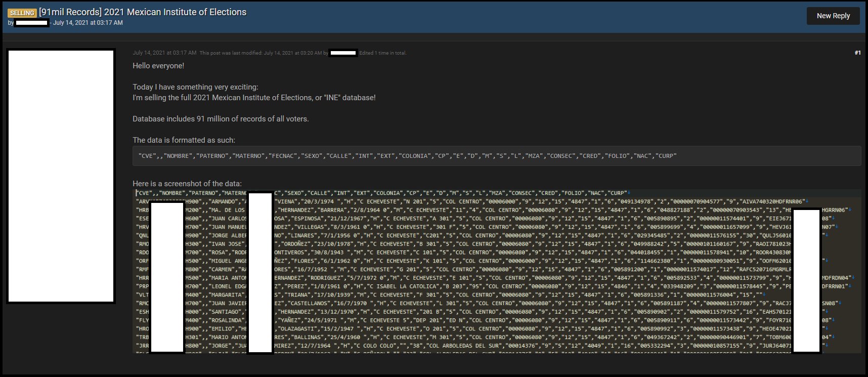Click the 'Database includes 91 million of records' line
868x377 pixels.
[221, 119]
